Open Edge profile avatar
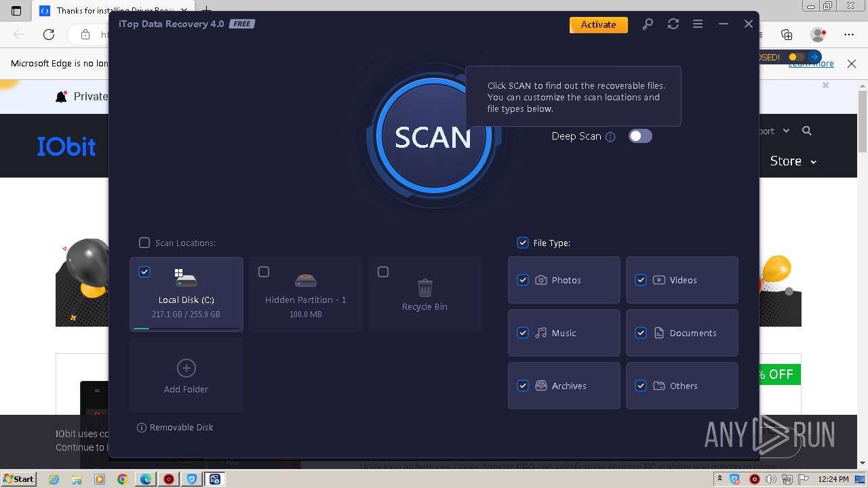This screenshot has width=868, height=488. 818,35
